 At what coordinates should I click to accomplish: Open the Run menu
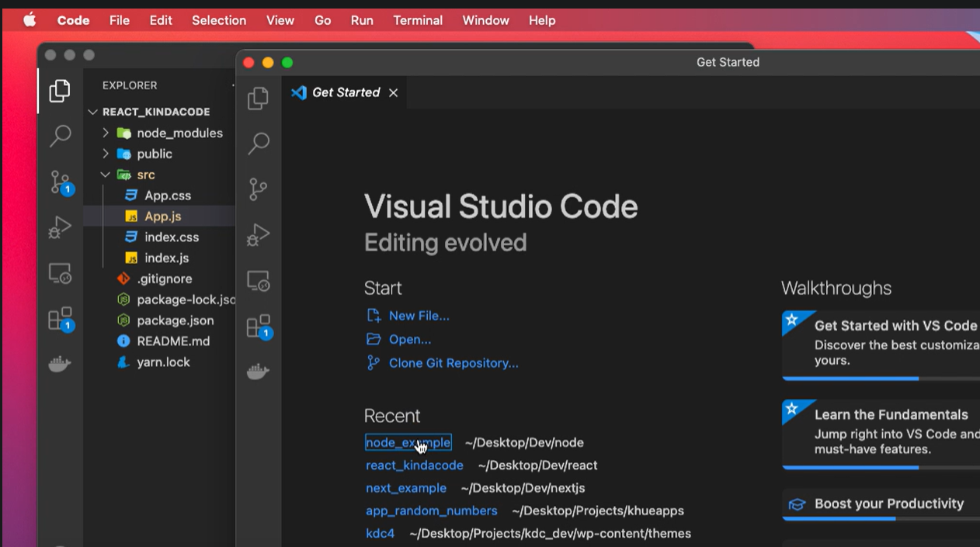coord(362,20)
